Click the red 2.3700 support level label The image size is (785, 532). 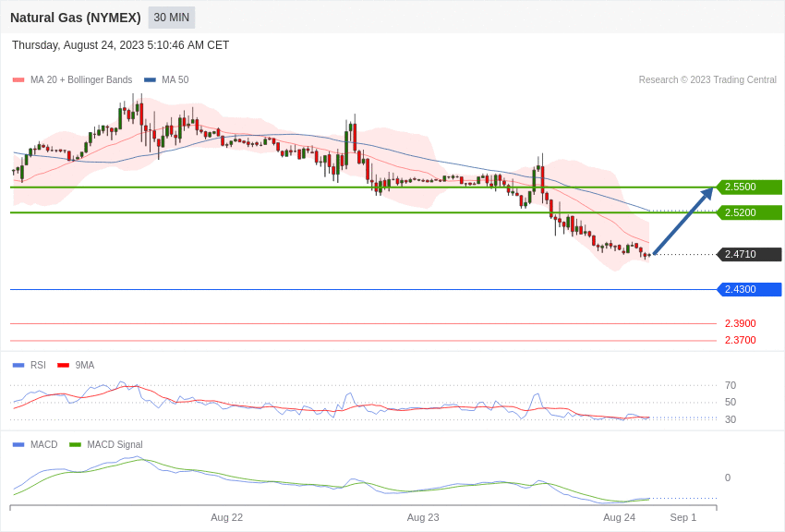point(741,340)
